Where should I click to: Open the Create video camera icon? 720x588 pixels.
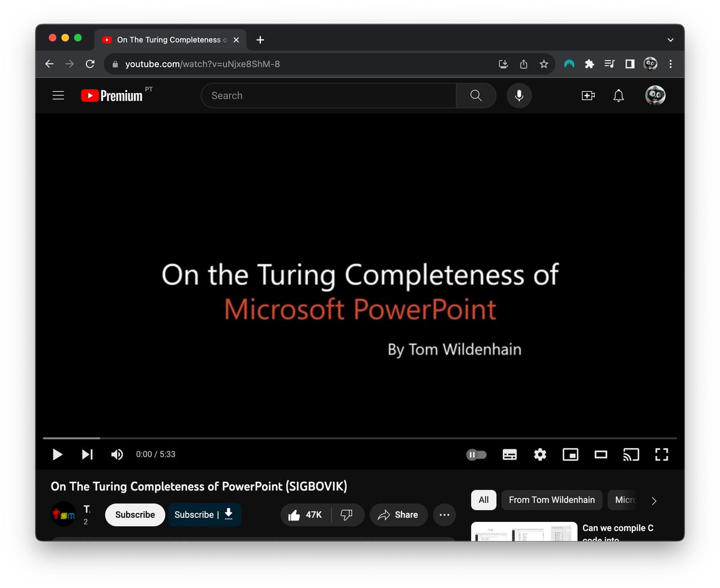(588, 95)
